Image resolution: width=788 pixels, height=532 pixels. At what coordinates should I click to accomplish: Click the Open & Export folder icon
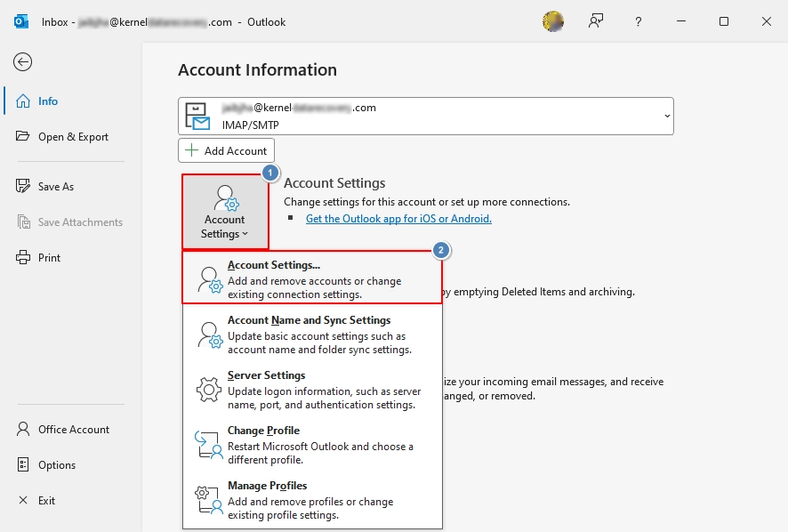click(22, 136)
